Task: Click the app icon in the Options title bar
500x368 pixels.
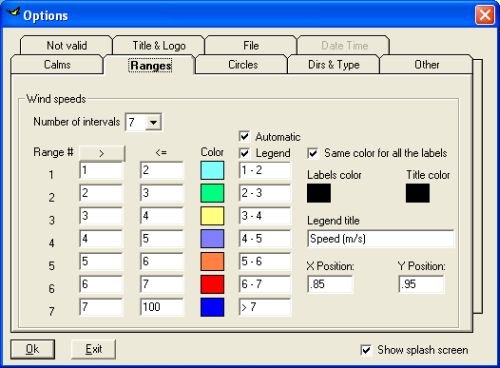Action: click(x=13, y=13)
